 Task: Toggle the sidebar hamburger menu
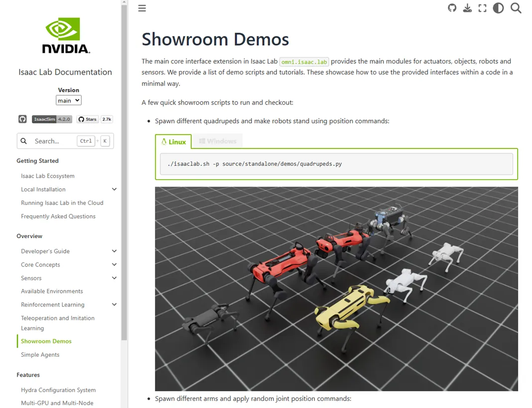(142, 8)
